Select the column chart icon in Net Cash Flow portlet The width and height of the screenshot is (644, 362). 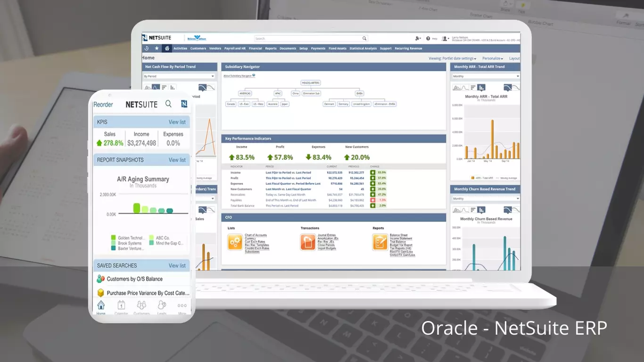[x=173, y=87]
